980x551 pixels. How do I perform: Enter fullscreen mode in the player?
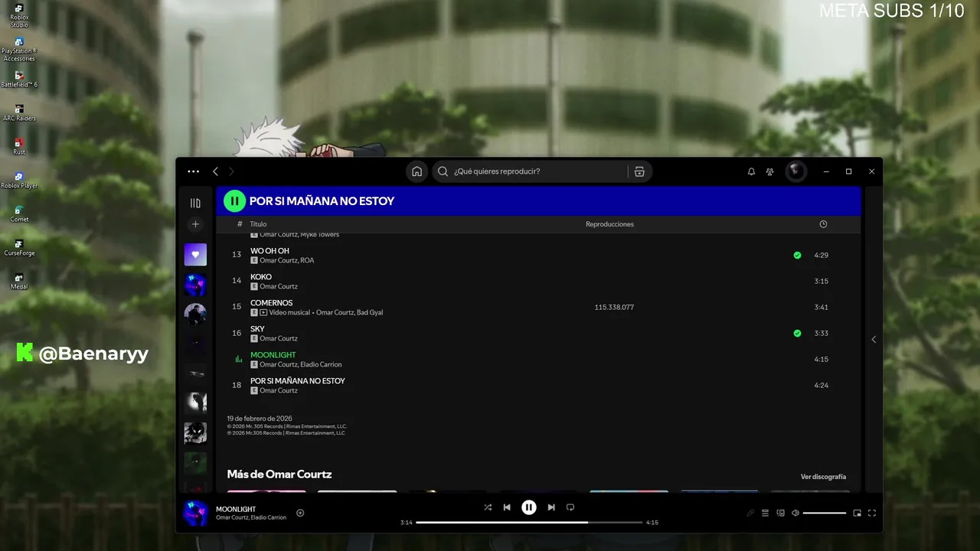pyautogui.click(x=872, y=513)
